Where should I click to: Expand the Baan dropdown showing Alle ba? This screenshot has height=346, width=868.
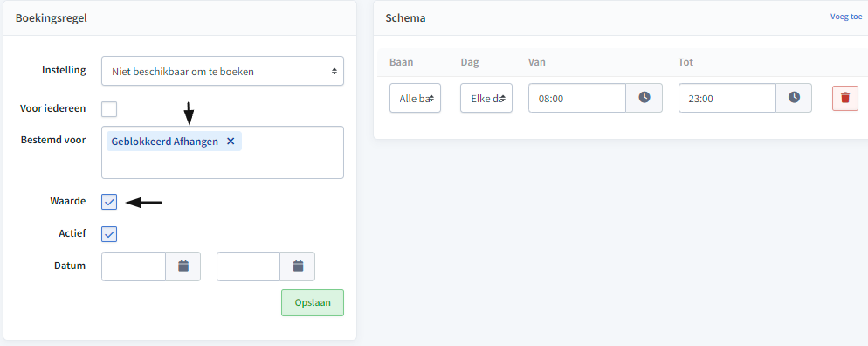tap(415, 98)
